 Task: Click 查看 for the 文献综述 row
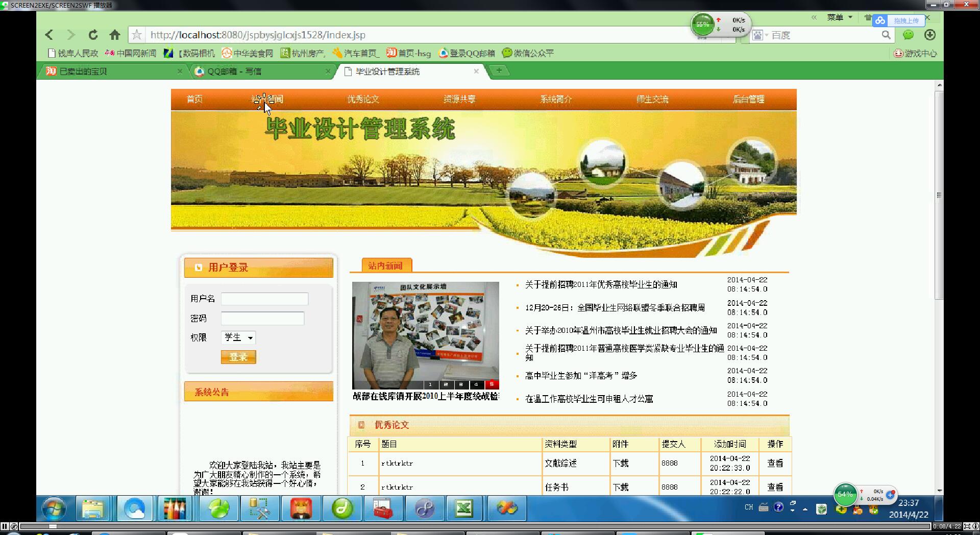[775, 463]
